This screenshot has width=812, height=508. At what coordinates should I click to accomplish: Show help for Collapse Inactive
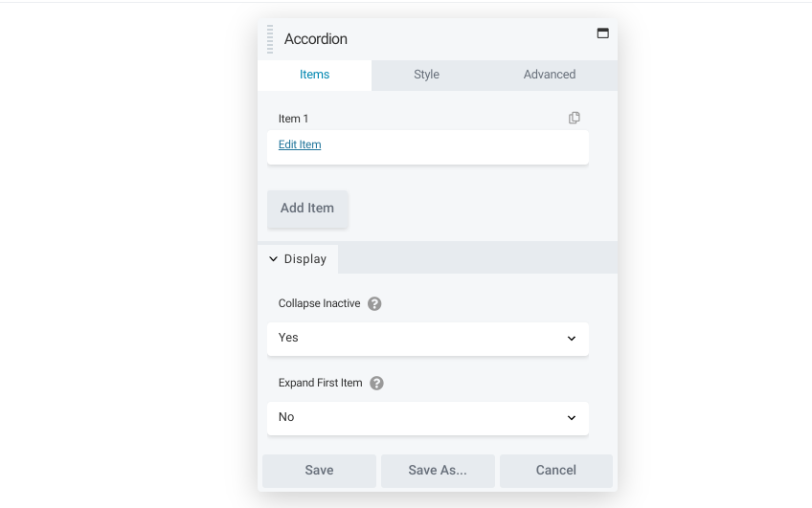tap(374, 304)
